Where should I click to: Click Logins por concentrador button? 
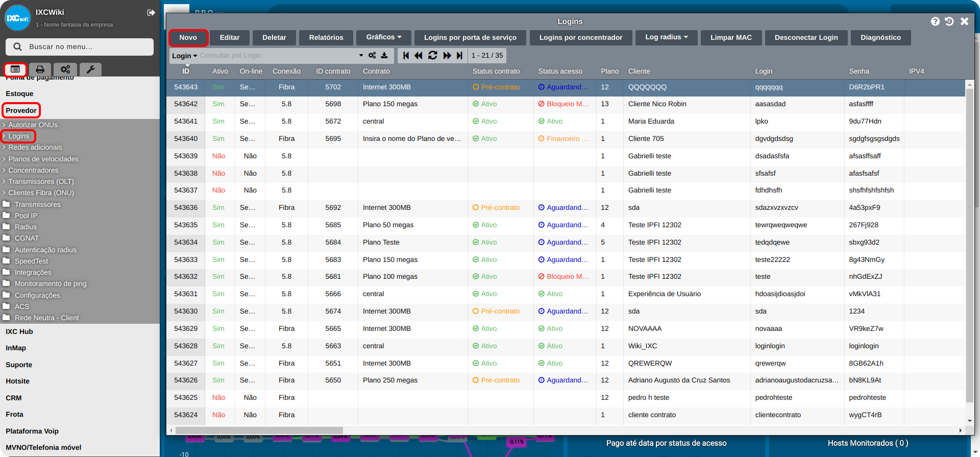click(581, 37)
